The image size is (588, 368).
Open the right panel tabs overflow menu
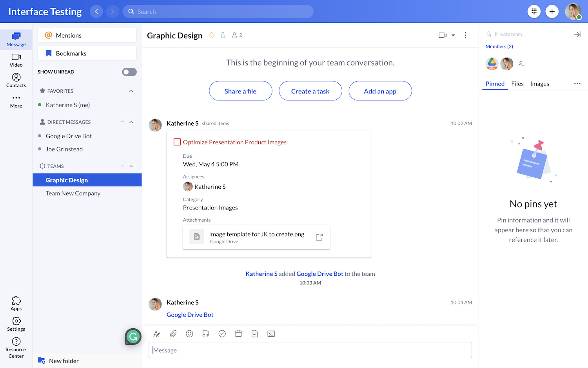coord(577,84)
